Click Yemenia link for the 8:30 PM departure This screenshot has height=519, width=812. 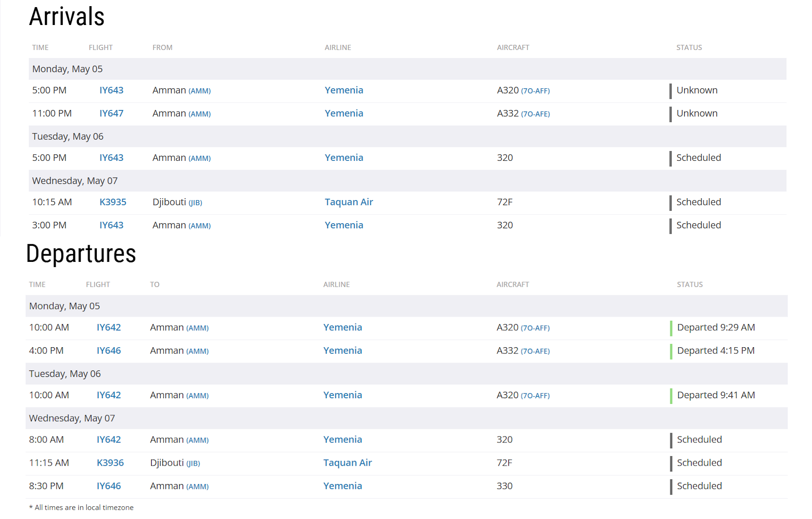(x=342, y=486)
